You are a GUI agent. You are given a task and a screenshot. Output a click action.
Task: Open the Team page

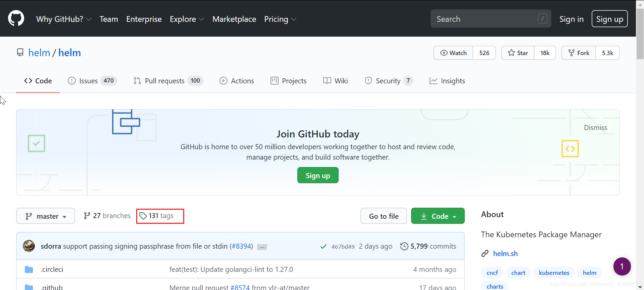coord(109,19)
